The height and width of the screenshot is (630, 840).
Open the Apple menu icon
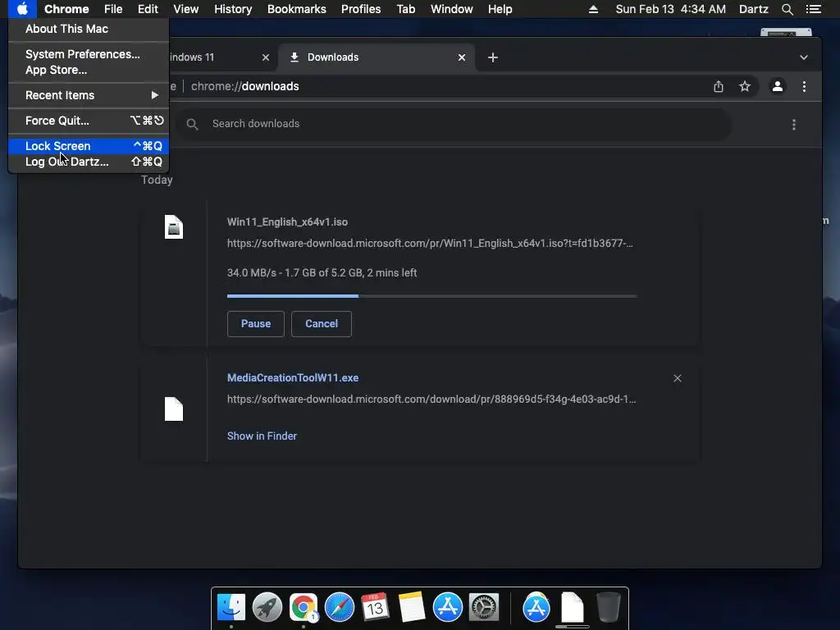click(x=22, y=9)
